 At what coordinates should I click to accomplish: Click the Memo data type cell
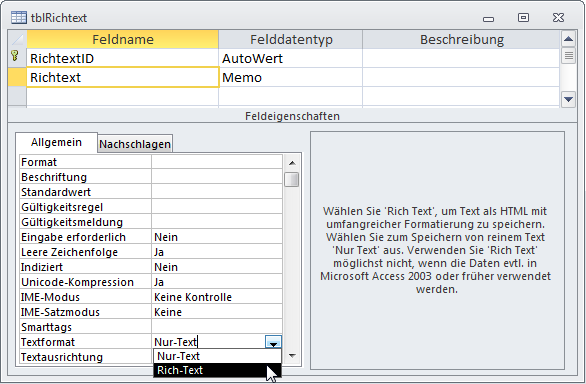click(291, 77)
